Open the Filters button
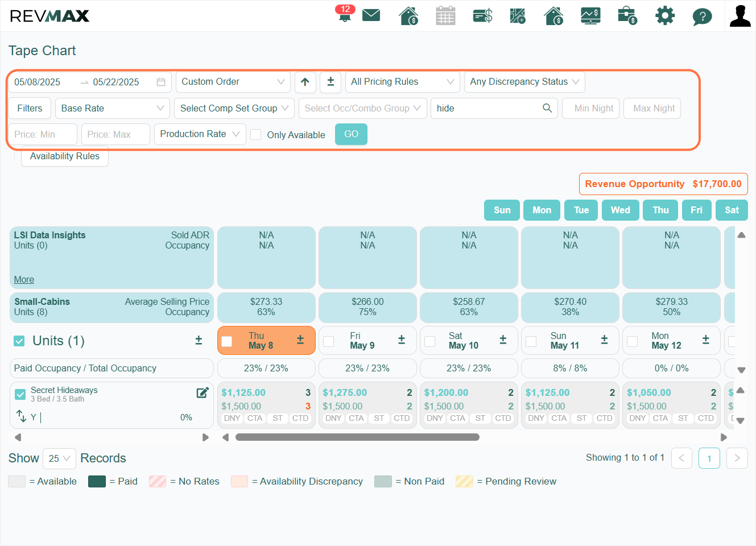The image size is (756, 546). point(30,108)
